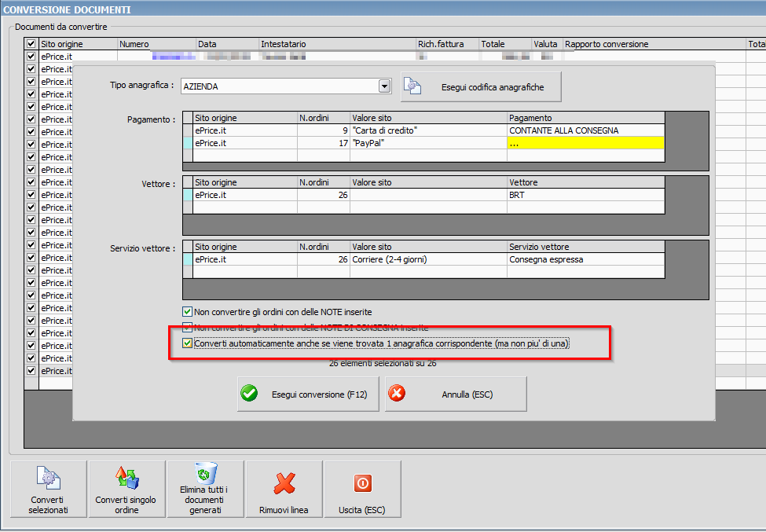Uncheck 'Non convertire gli ordini con delle NOTE inserite'

tap(187, 312)
